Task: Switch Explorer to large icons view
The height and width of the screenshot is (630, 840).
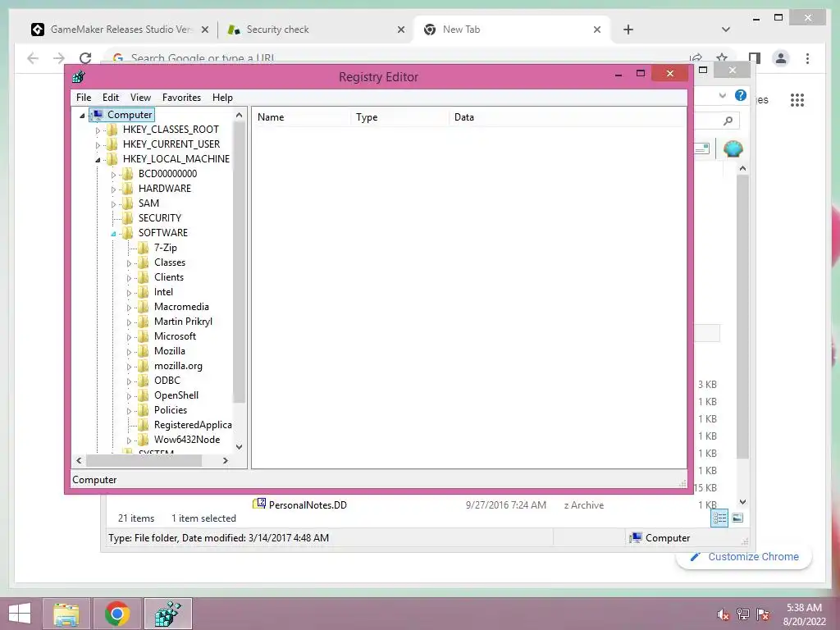Action: pos(737,518)
